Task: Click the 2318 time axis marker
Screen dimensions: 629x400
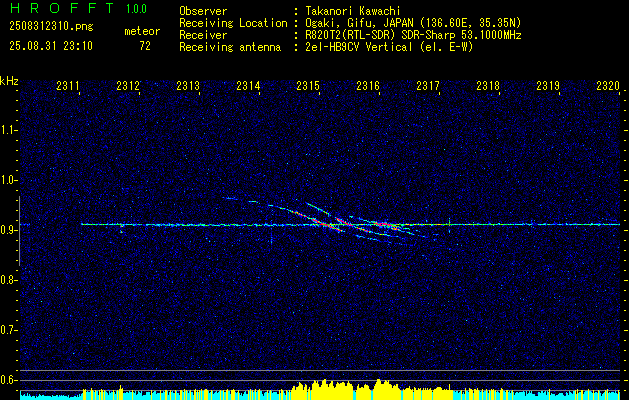Action: point(488,85)
